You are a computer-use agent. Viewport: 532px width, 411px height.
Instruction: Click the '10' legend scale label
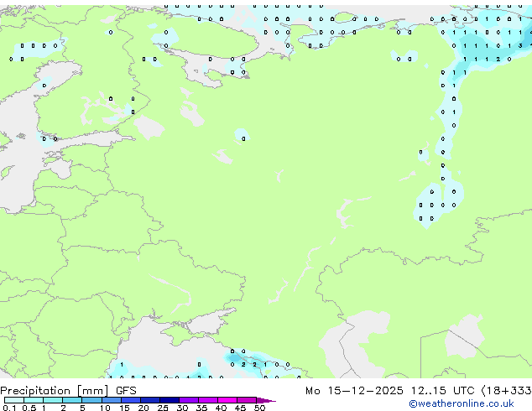click(x=105, y=408)
